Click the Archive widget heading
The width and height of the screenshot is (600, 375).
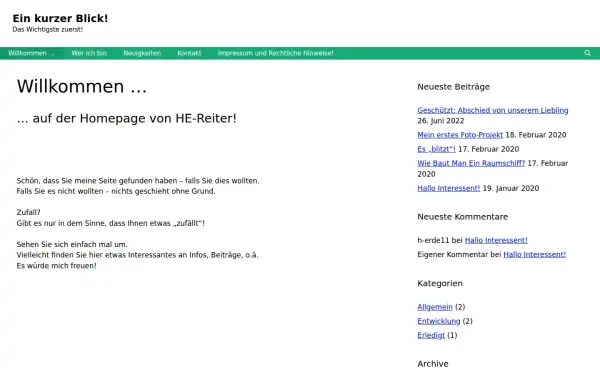pyautogui.click(x=433, y=364)
